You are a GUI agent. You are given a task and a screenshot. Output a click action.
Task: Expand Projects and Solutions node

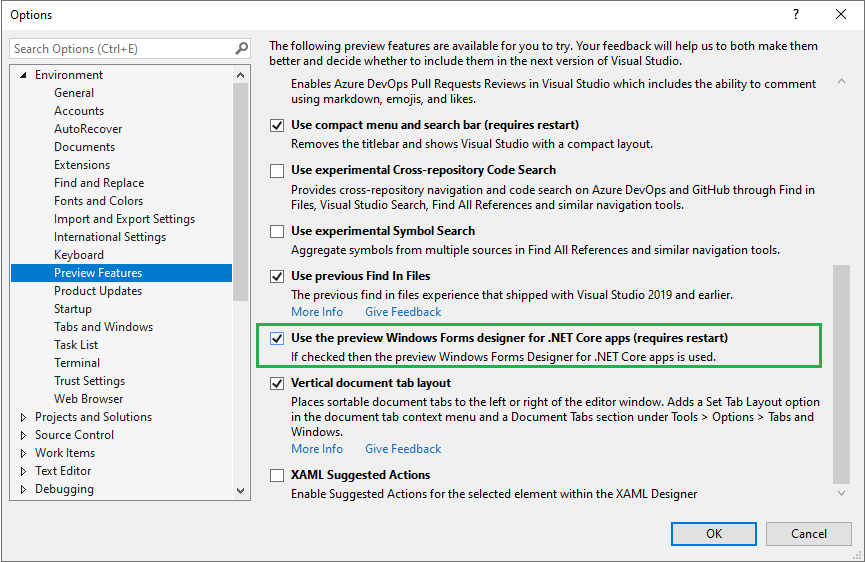[x=24, y=417]
